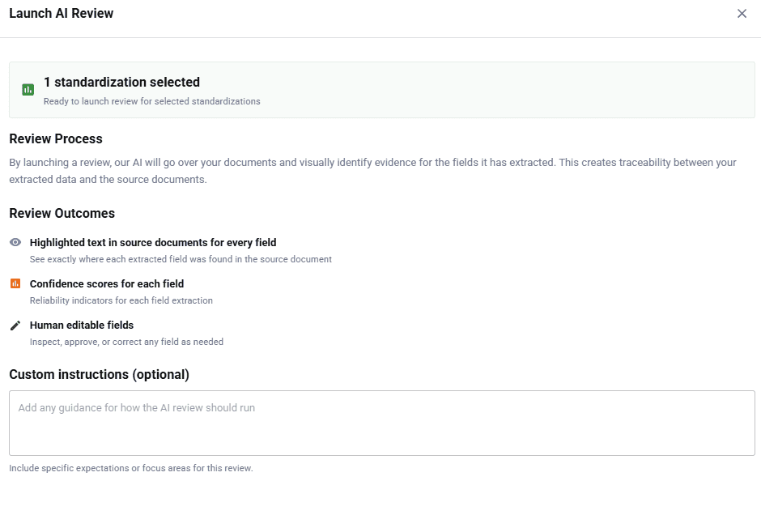Select the "Review Outcomes" heading

[x=62, y=214]
